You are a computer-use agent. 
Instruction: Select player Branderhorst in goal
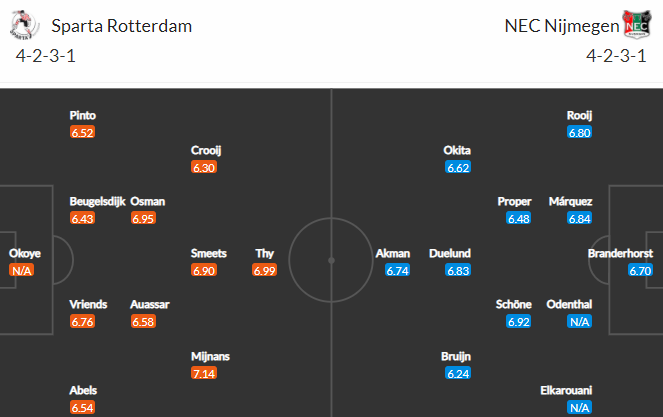tap(620, 253)
